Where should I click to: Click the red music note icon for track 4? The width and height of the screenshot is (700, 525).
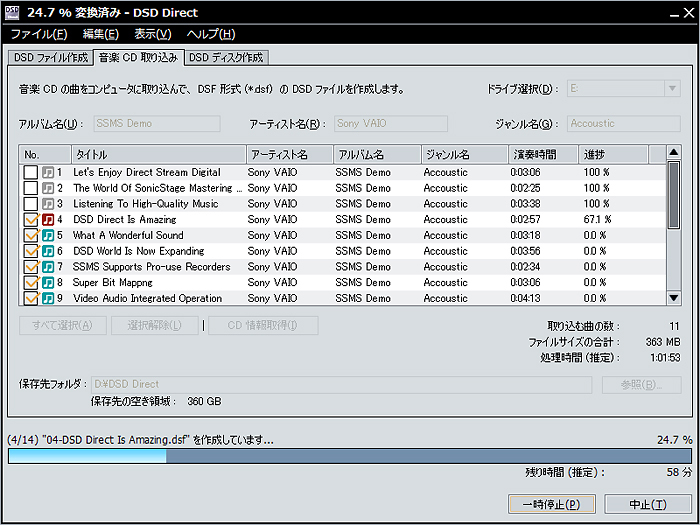47,219
